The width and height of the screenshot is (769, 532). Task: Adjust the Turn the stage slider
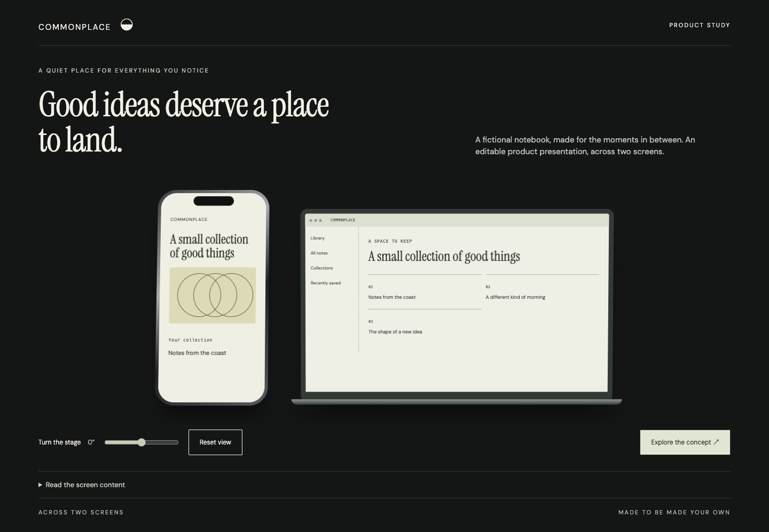(142, 442)
